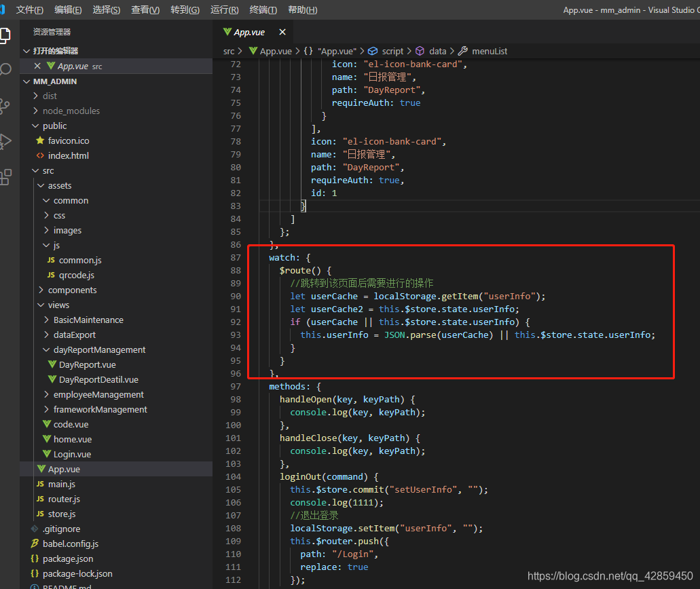Open the 文件(F) menu
Screen dimensions: 700x589
pos(29,9)
